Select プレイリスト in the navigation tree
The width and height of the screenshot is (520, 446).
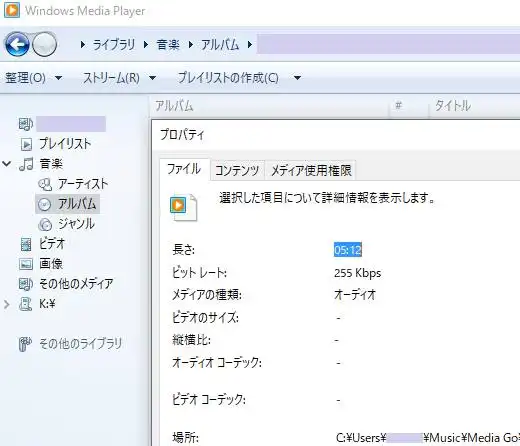65,144
